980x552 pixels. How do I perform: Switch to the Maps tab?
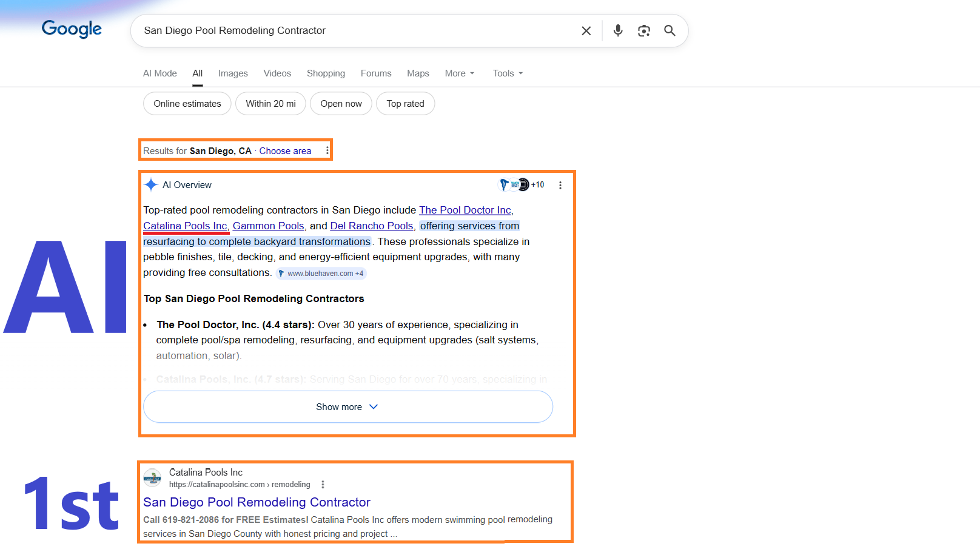pyautogui.click(x=418, y=73)
